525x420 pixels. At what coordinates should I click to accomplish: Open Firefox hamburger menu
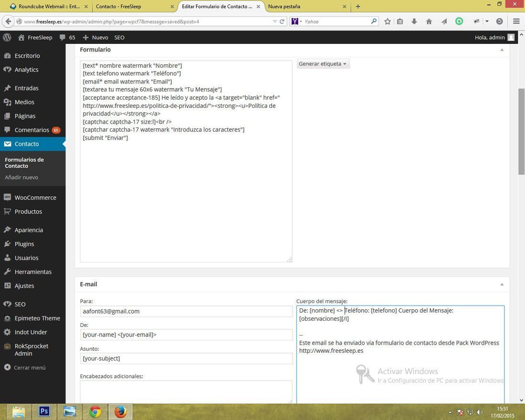tap(516, 21)
